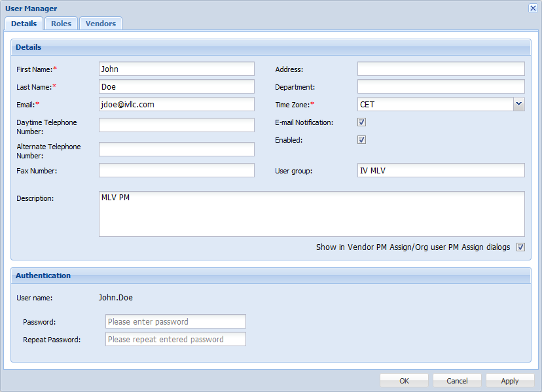Select the Daytime Telephone Number field
This screenshot has width=542, height=392.
[x=176, y=125]
